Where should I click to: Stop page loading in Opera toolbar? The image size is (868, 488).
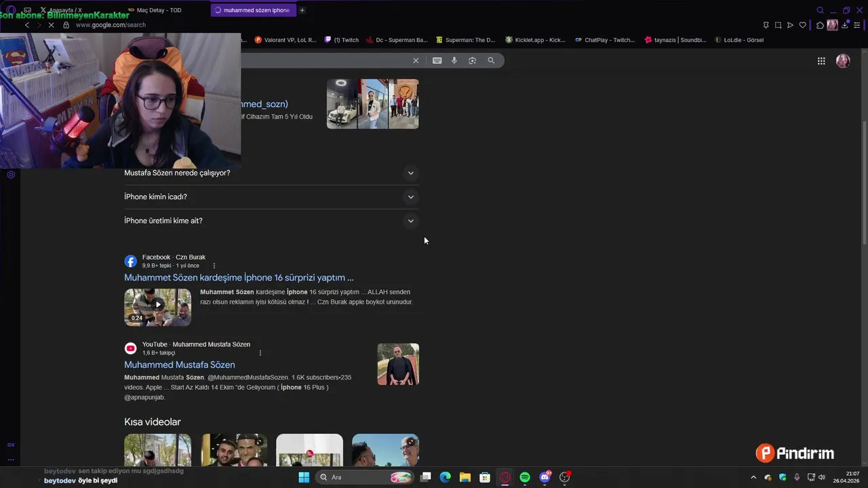(x=52, y=25)
